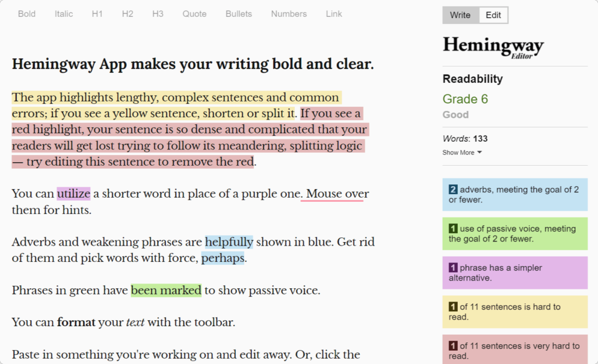Click the yellow hard-to-read sentences panel
This screenshot has height=364, width=598.
[514, 311]
